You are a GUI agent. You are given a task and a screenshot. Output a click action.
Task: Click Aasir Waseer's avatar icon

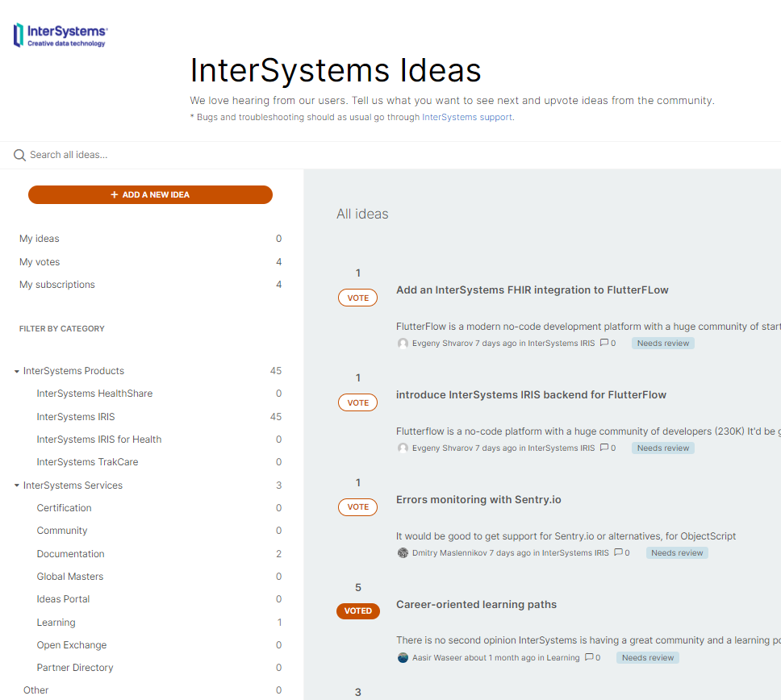(x=403, y=658)
